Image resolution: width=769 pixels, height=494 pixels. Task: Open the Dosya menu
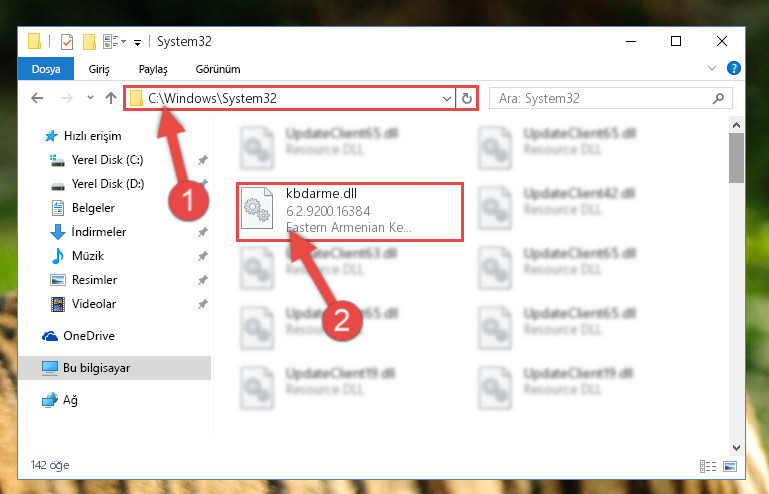point(46,69)
